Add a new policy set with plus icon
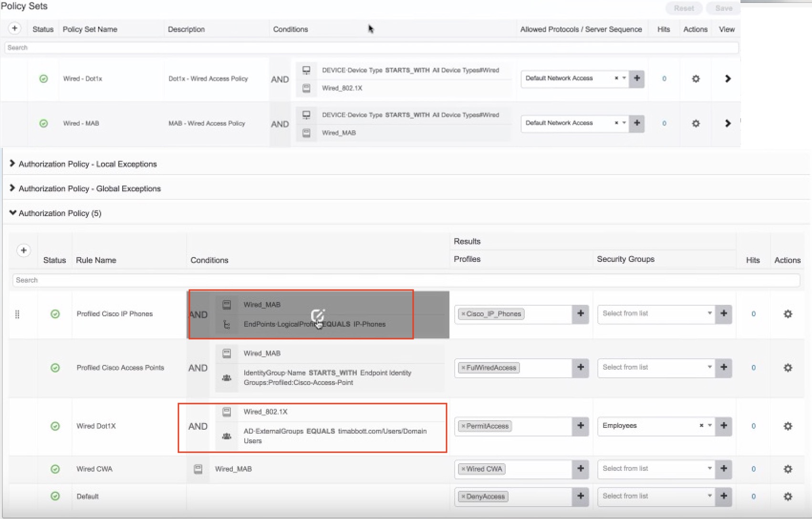This screenshot has width=812, height=519. (15, 29)
